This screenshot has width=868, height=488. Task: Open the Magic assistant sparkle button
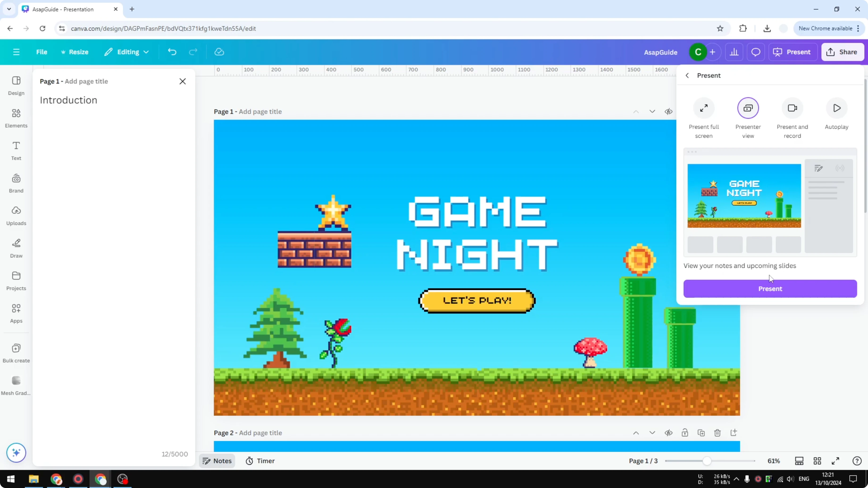click(x=16, y=452)
